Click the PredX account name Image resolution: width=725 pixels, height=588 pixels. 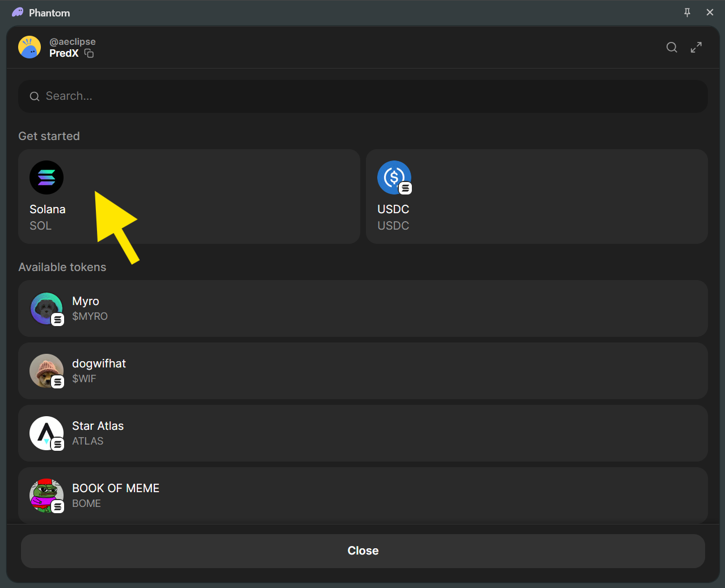point(64,53)
